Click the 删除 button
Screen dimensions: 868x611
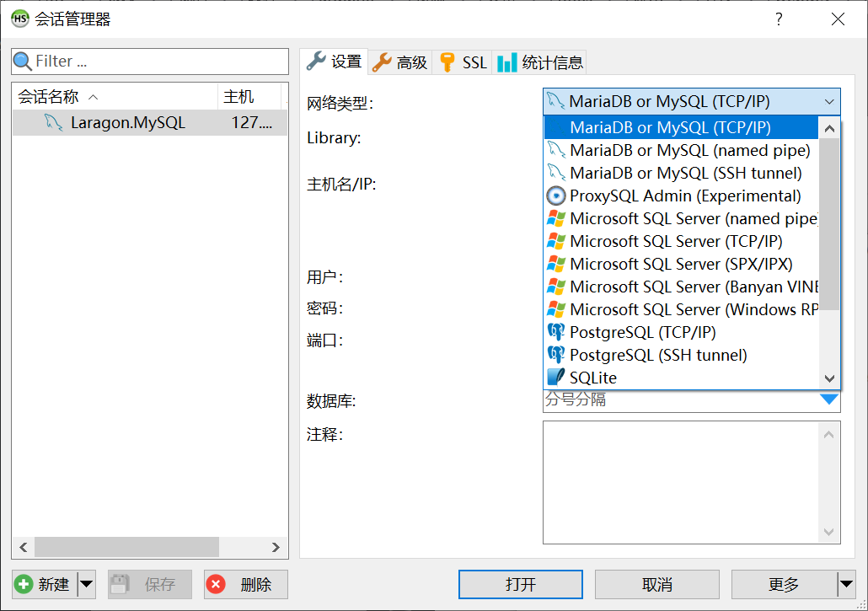(x=246, y=584)
